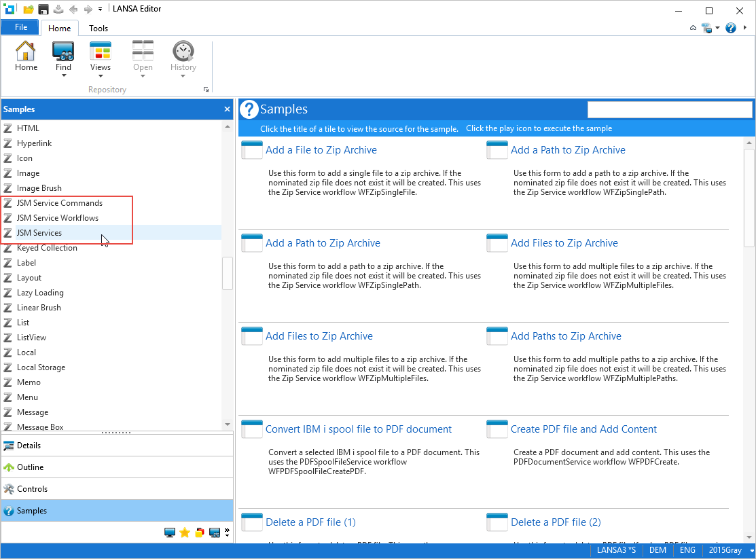The image size is (756, 559).
Task: Click tile icon for Create PDF file and Add Content
Action: point(497,429)
